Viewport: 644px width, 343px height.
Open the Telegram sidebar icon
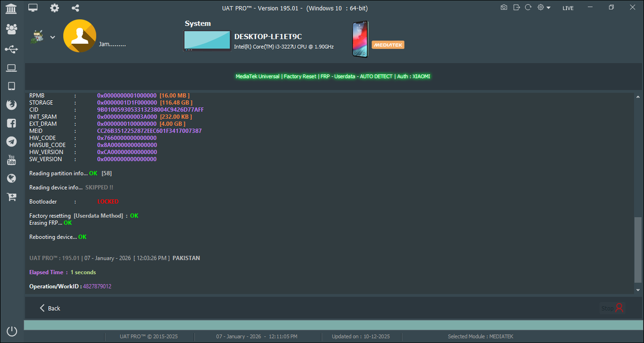(11, 142)
